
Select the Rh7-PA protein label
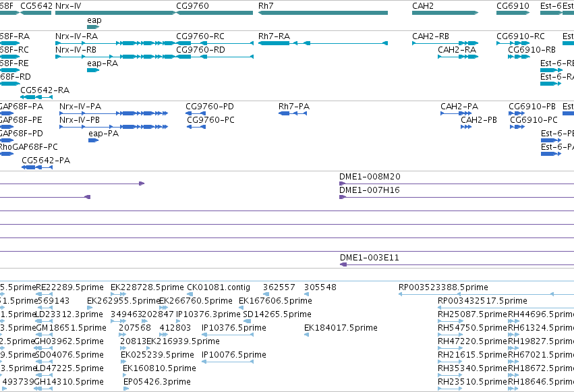click(294, 107)
